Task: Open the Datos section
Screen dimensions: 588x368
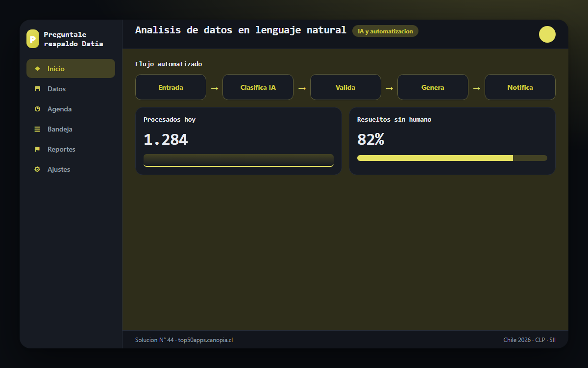Action: tap(71, 89)
